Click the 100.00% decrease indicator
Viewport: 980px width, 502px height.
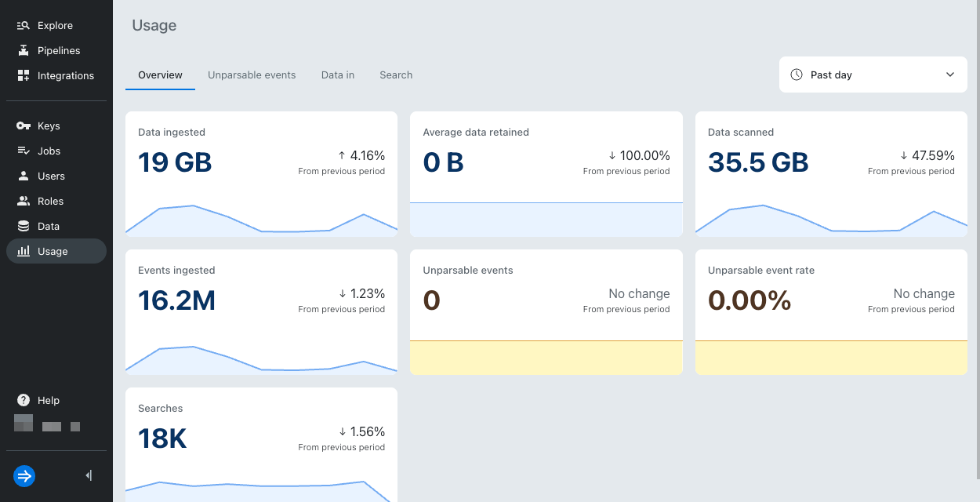(639, 155)
